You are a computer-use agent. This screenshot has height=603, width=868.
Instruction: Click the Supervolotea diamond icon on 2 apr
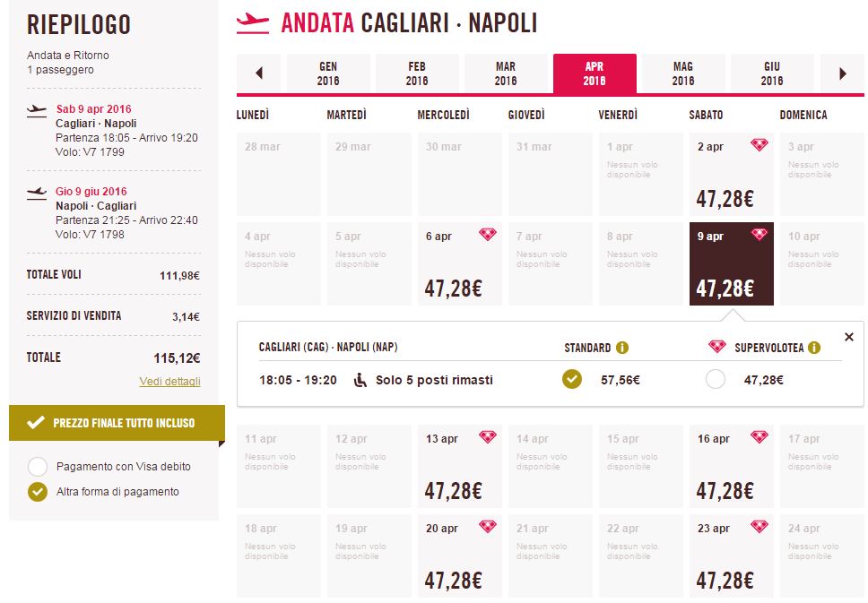(759, 145)
